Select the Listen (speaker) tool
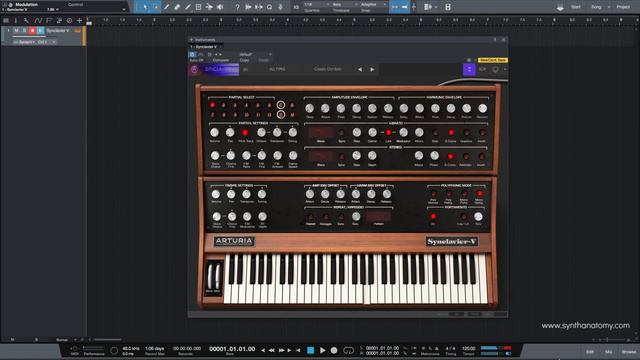Screen dimensions: 640x360 click(220, 7)
